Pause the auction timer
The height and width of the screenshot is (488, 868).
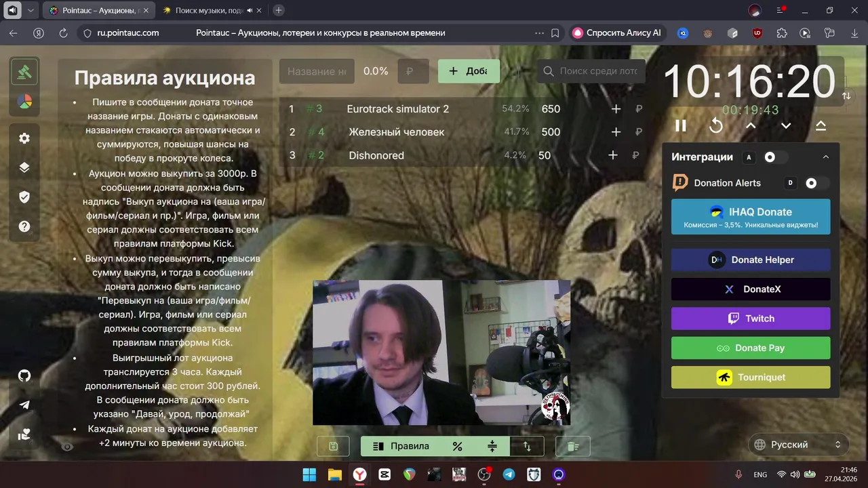[x=680, y=125]
